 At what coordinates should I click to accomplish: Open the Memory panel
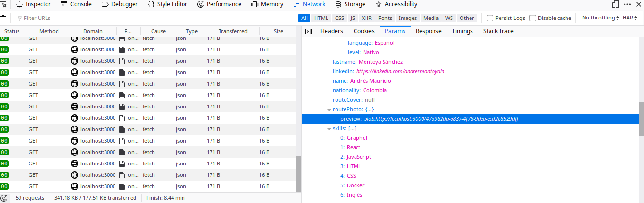pyautogui.click(x=267, y=4)
